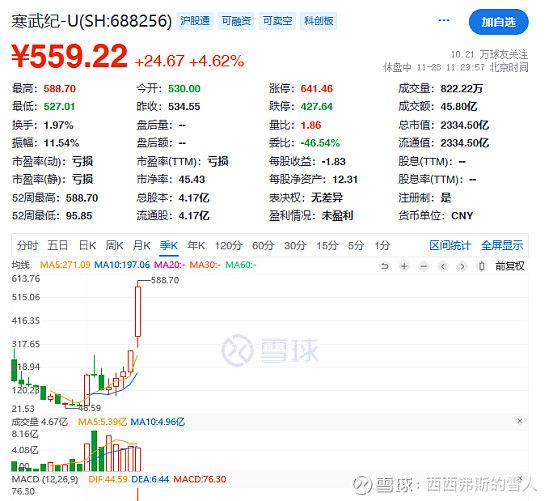Open the three-dot more options menu

[444, 20]
